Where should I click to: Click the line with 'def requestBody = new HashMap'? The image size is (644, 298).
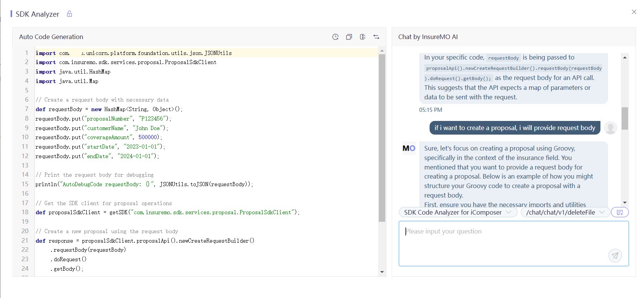point(109,109)
